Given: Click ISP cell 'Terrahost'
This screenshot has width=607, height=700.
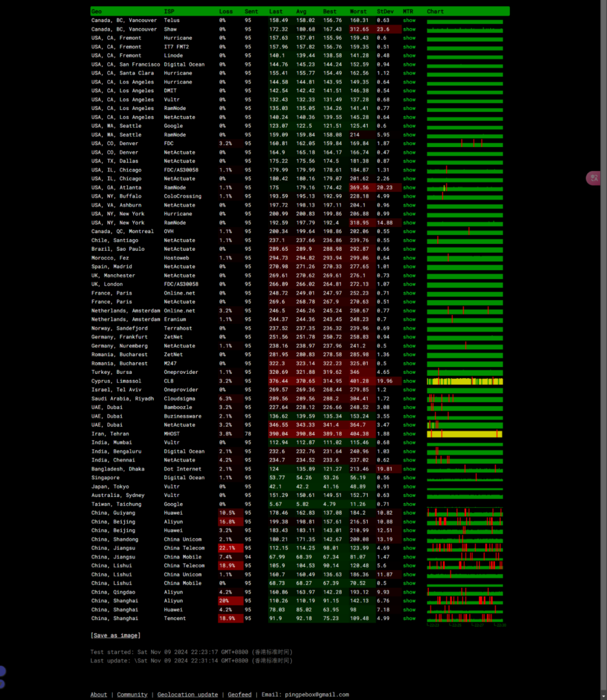Looking at the screenshot, I should point(178,328).
